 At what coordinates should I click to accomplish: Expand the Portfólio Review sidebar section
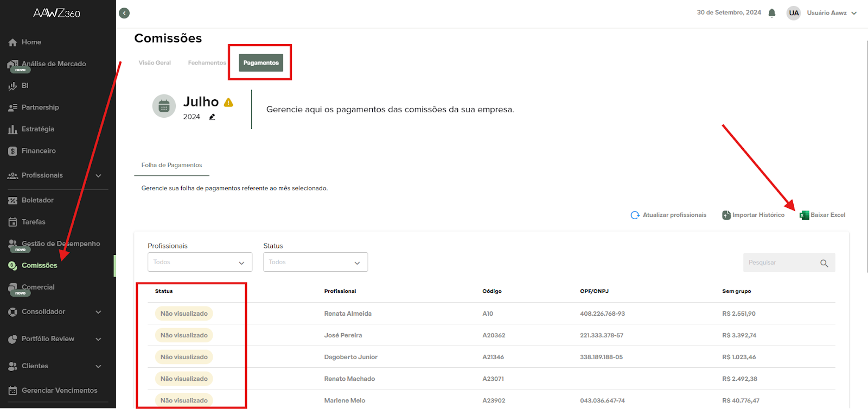point(98,339)
